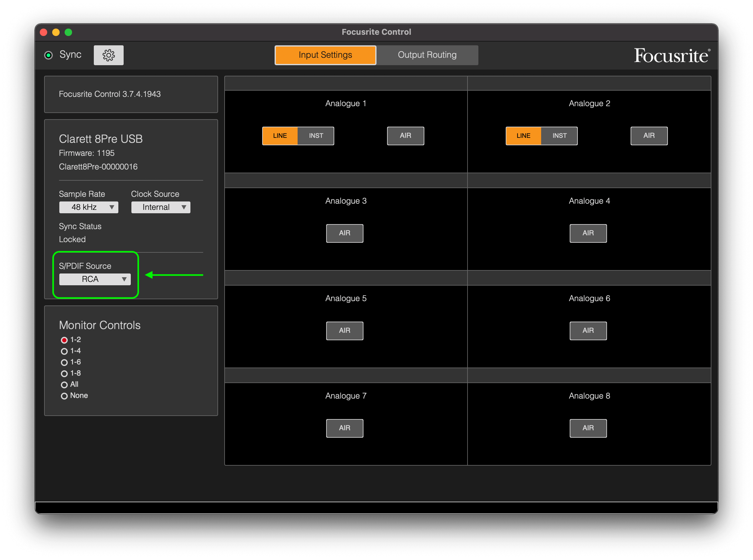Click the Monitor Controls heading
Screen dimensions: 753x560
tap(100, 325)
